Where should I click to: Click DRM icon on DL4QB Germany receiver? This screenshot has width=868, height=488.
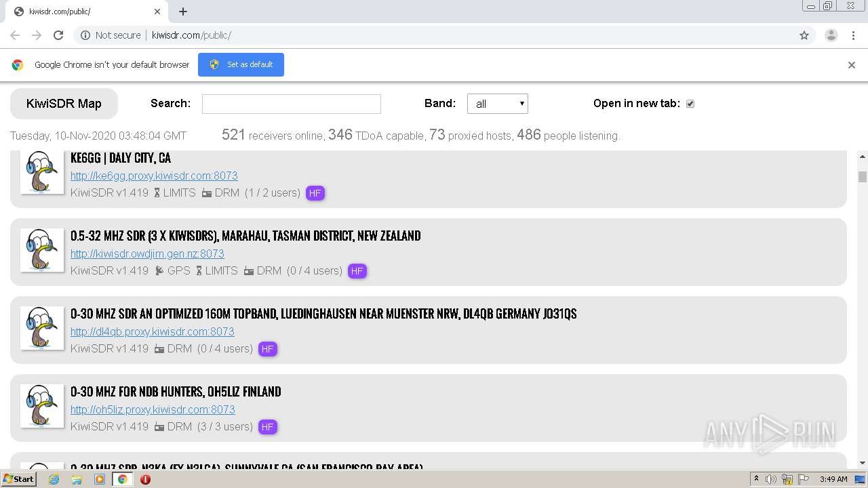(159, 349)
